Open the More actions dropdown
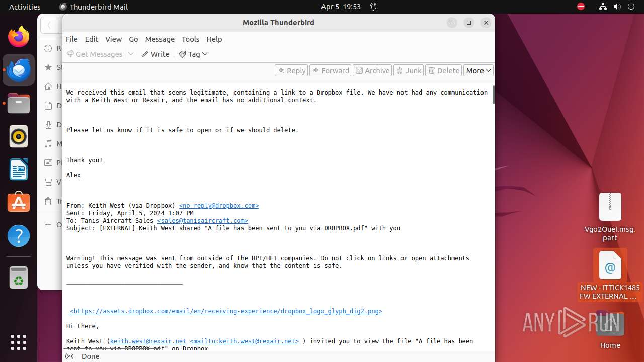 coord(478,71)
